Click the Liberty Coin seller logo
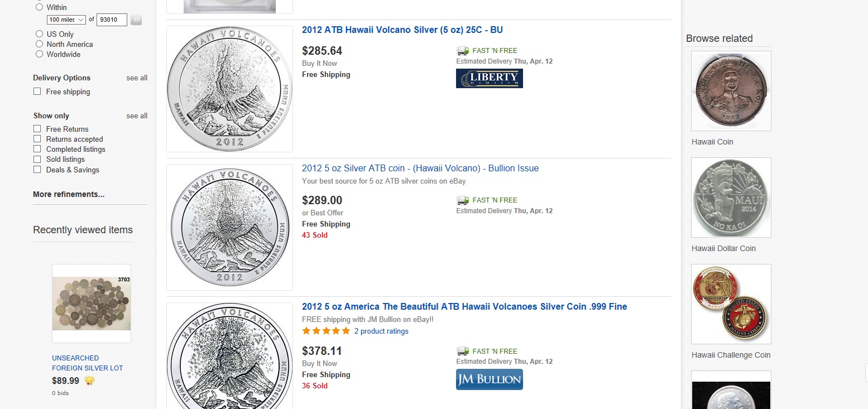 tap(489, 78)
